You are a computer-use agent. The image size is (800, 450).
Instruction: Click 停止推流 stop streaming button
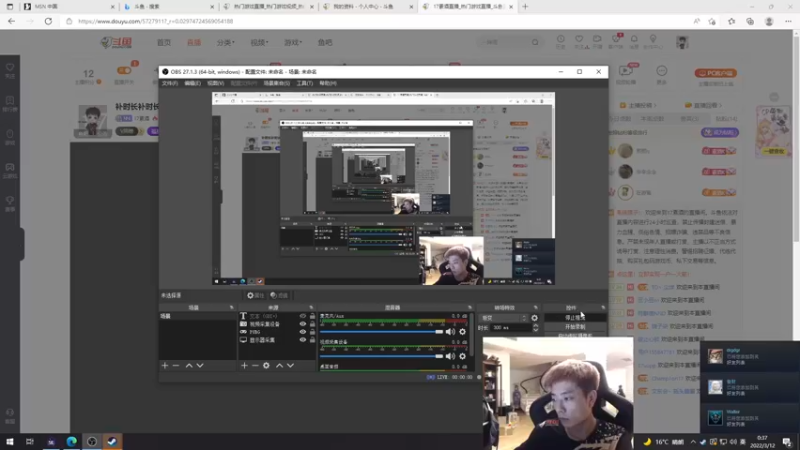575,318
